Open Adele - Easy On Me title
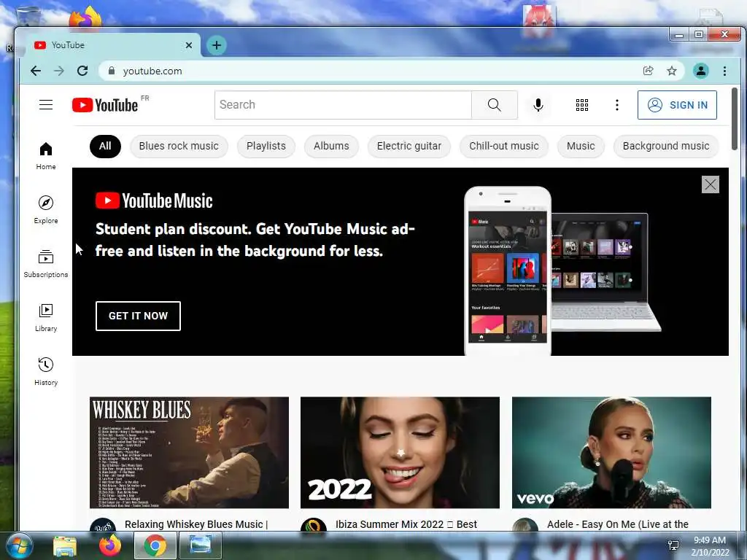Viewport: 747px width, 560px height. pyautogui.click(x=617, y=524)
